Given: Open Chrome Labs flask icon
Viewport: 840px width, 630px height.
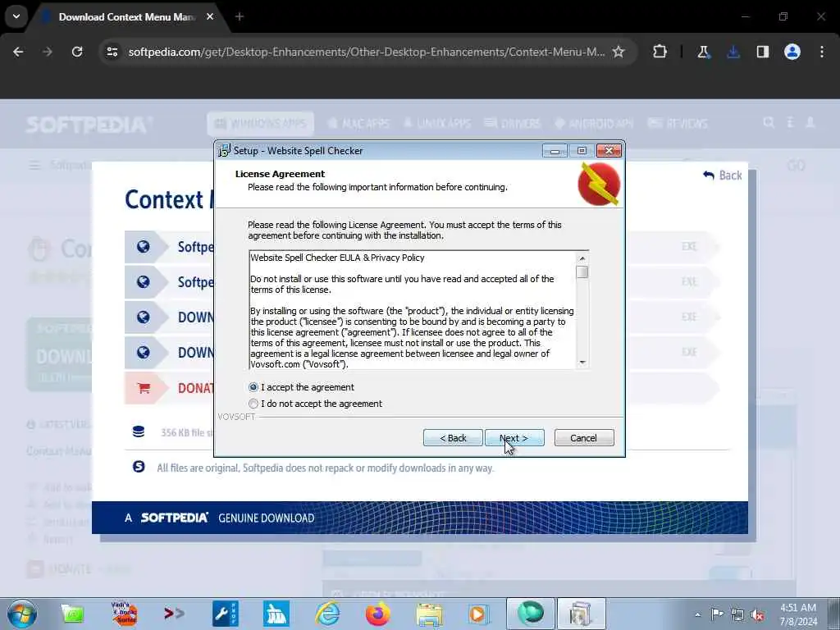Looking at the screenshot, I should [x=703, y=52].
